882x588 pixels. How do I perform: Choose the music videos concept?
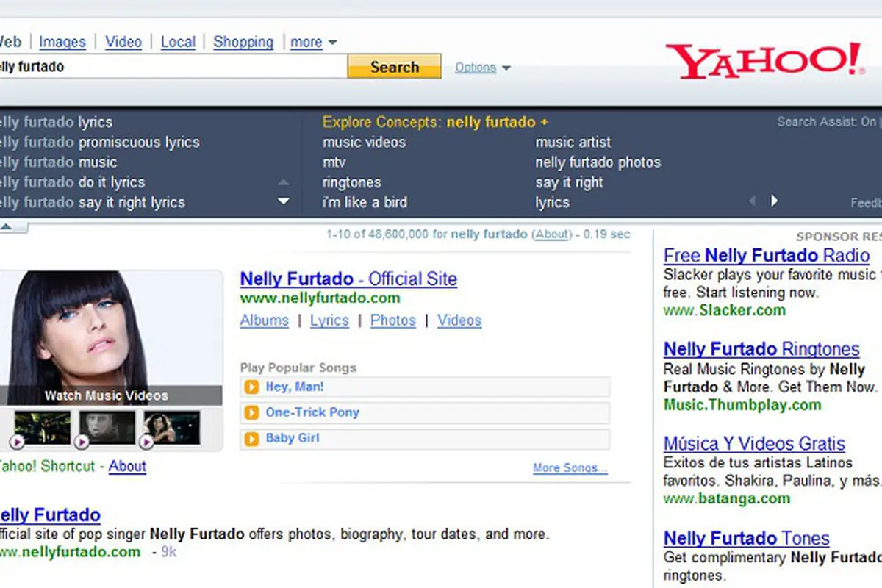(364, 143)
